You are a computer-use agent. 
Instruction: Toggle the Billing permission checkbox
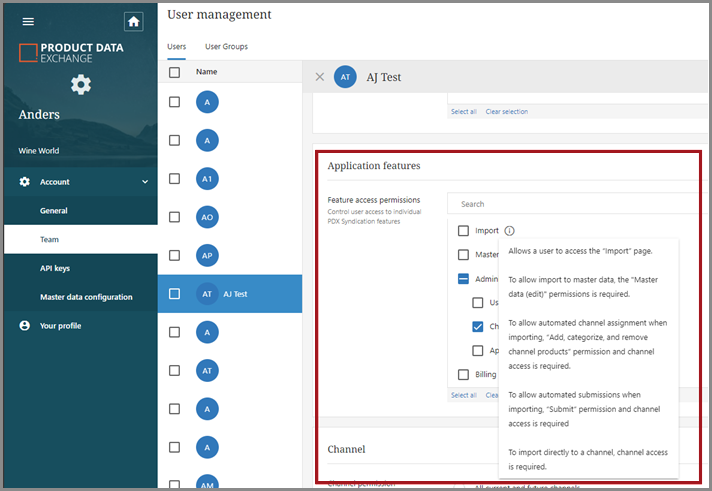463,374
